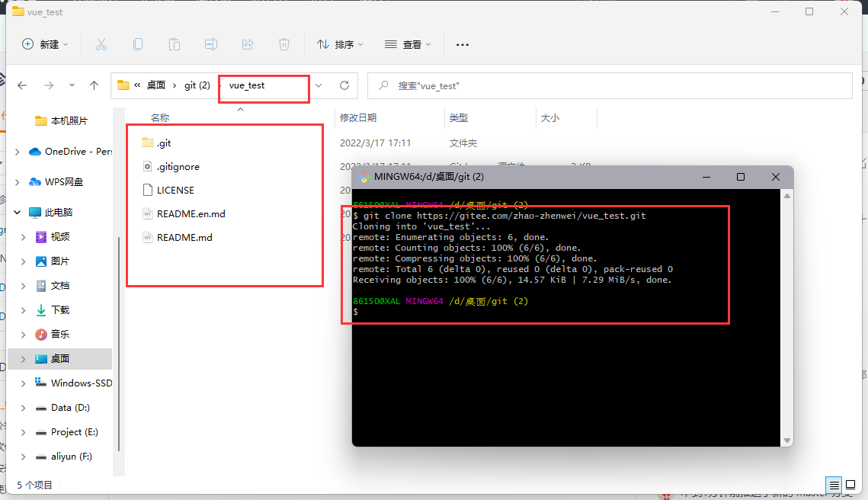Click git (2) in the address breadcrumb
The image size is (868, 500).
(197, 85)
